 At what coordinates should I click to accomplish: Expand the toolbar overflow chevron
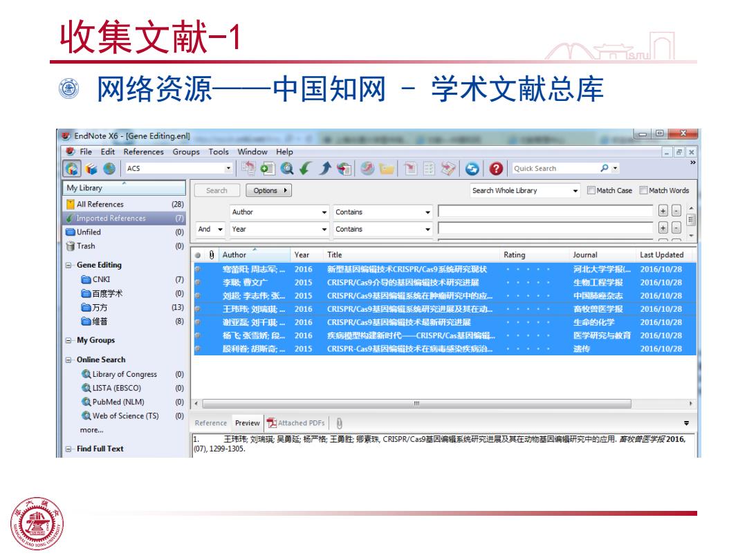(x=692, y=163)
